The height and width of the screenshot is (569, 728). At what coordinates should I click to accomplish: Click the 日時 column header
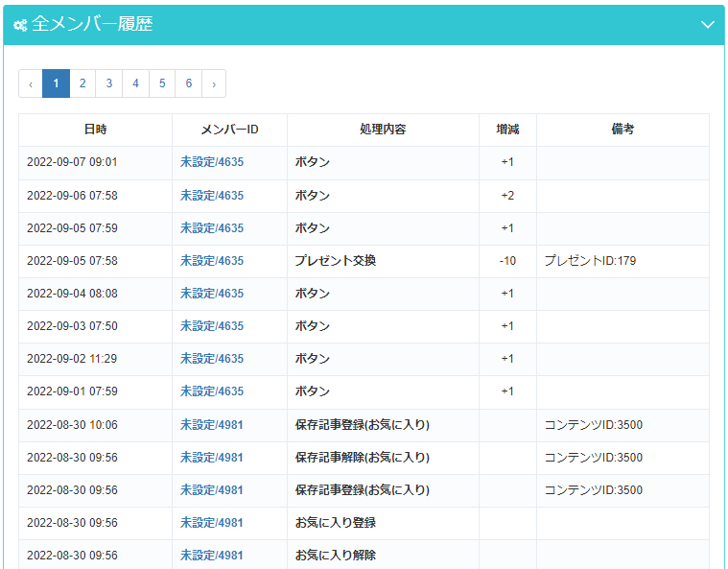pos(95,130)
